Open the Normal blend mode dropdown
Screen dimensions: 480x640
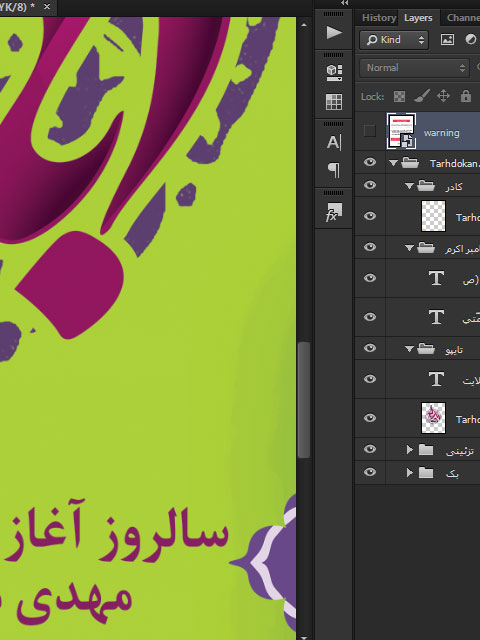click(414, 68)
